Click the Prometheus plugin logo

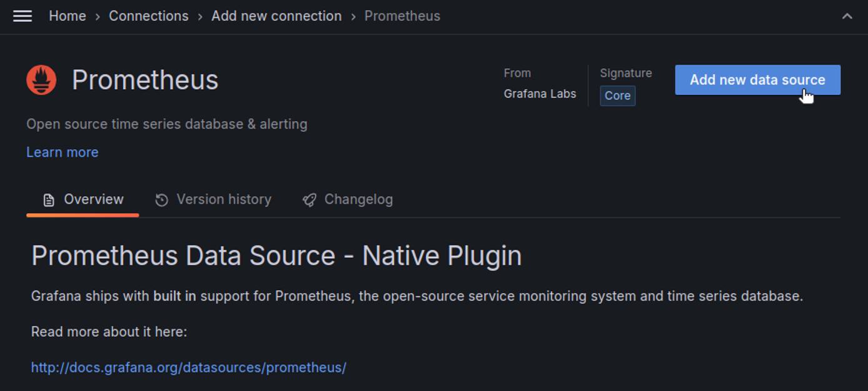tap(41, 79)
